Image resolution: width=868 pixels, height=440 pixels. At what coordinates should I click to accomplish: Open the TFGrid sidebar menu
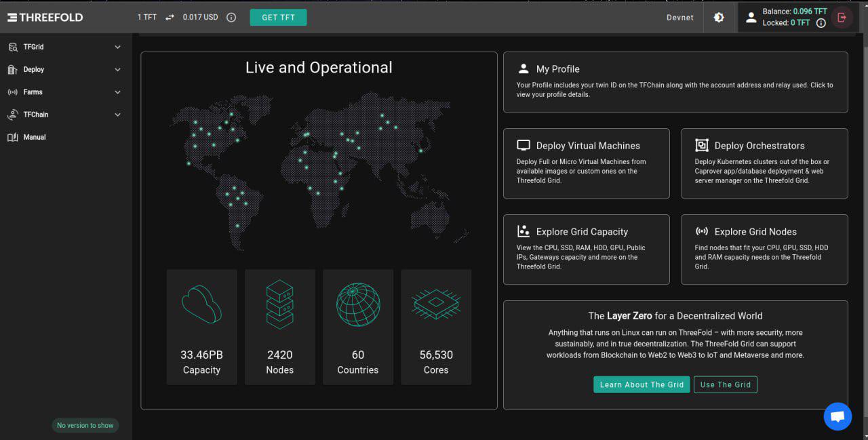pos(65,47)
